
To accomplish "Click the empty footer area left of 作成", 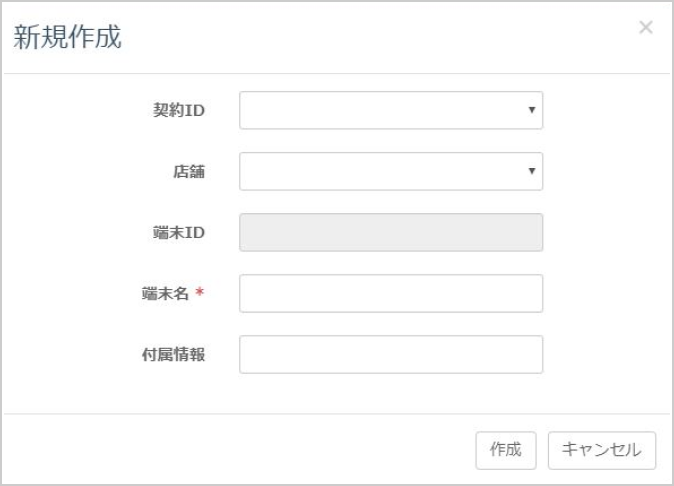I will tap(240, 450).
